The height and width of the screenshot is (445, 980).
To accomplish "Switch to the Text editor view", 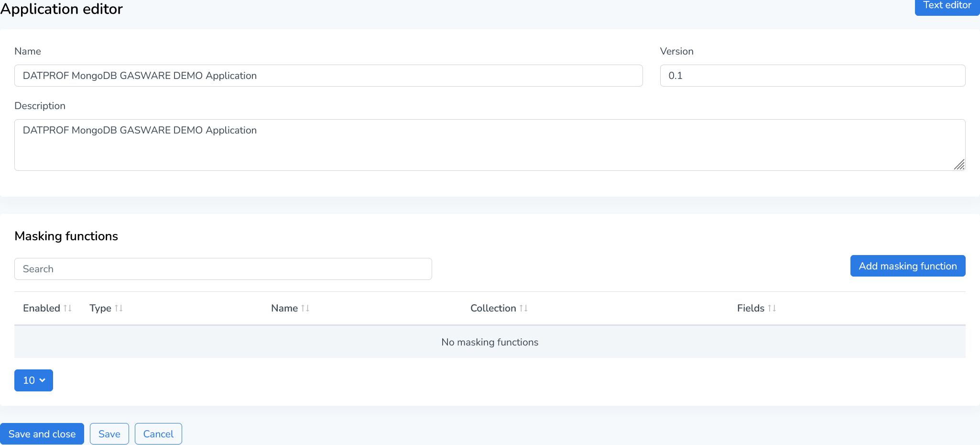I will click(x=947, y=6).
